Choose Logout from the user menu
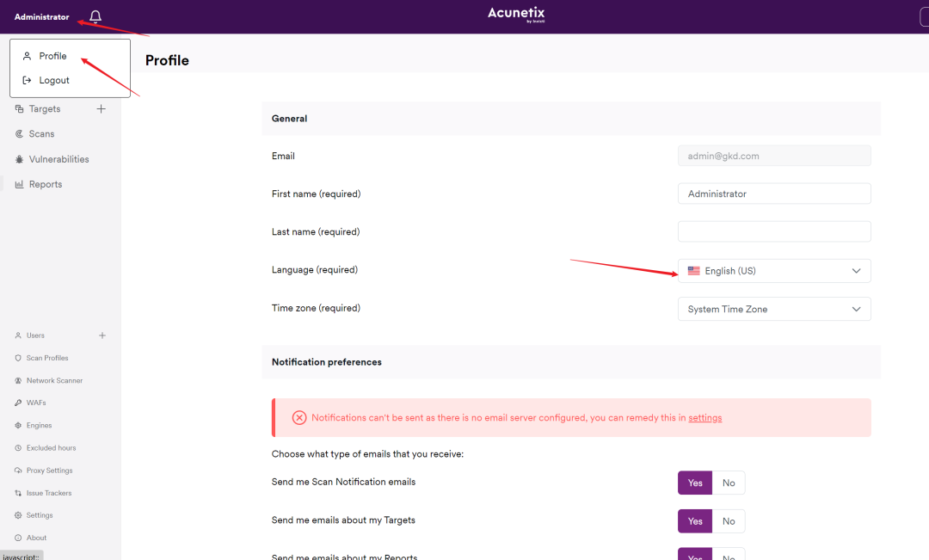The height and width of the screenshot is (560, 929). click(x=54, y=80)
